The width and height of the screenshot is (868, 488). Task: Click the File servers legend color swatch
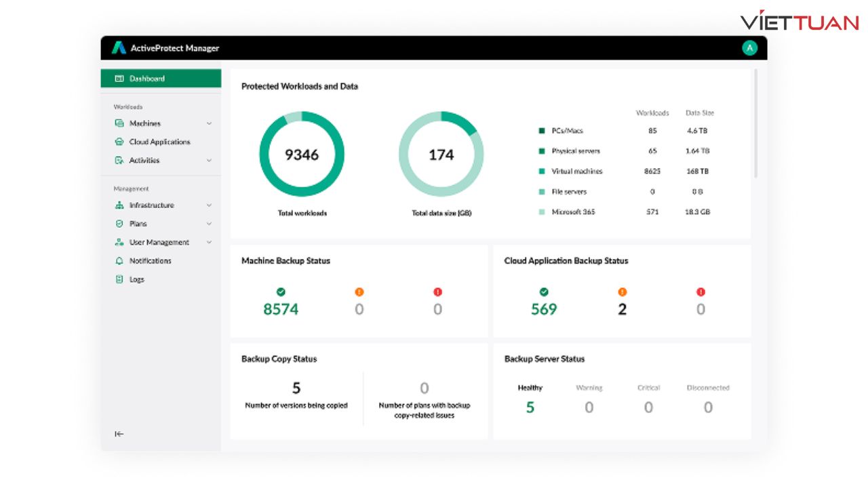[542, 192]
